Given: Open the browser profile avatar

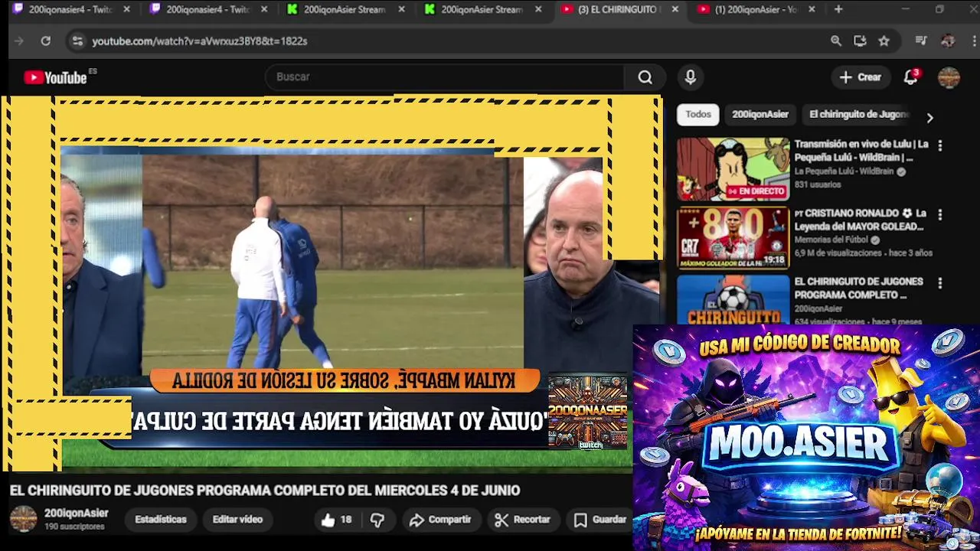Looking at the screenshot, I should click(948, 41).
